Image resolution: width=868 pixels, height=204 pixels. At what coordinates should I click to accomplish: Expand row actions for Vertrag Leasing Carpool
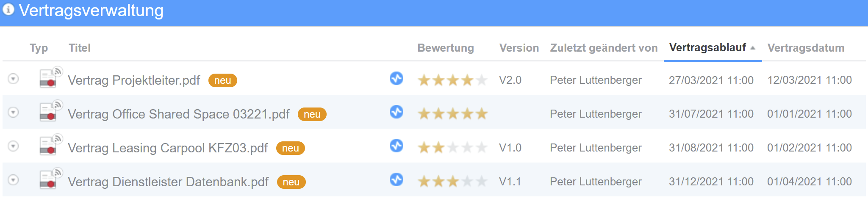[14, 146]
